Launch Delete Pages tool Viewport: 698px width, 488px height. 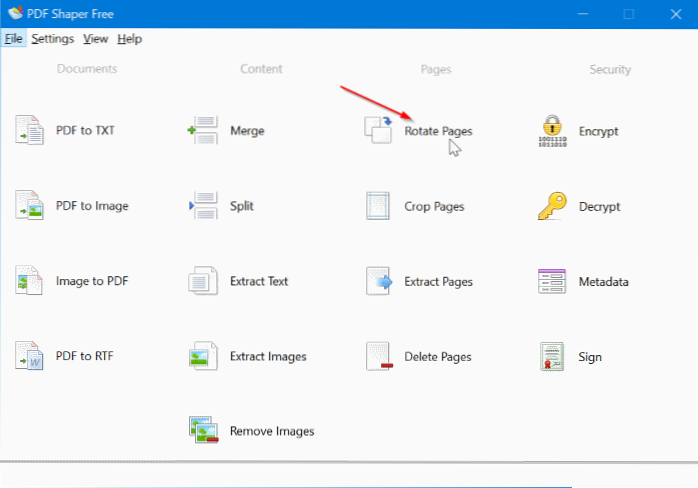coord(437,356)
